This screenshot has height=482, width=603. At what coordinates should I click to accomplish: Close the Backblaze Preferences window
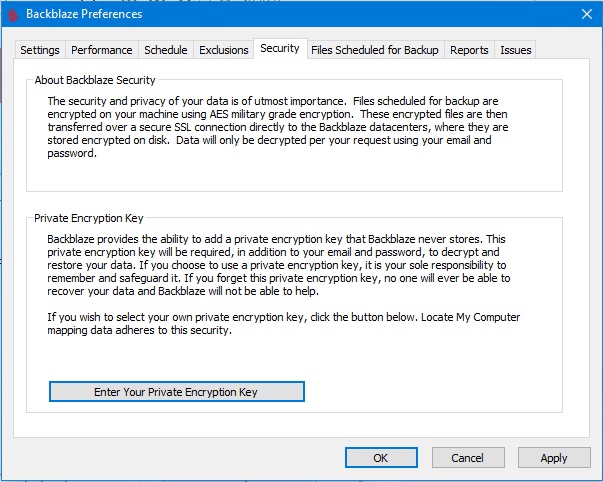coord(587,14)
